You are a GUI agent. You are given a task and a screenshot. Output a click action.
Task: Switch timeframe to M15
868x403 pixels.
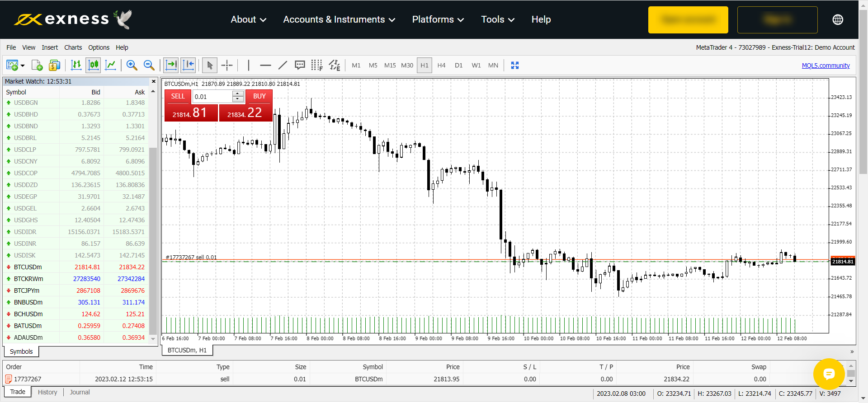(x=390, y=66)
